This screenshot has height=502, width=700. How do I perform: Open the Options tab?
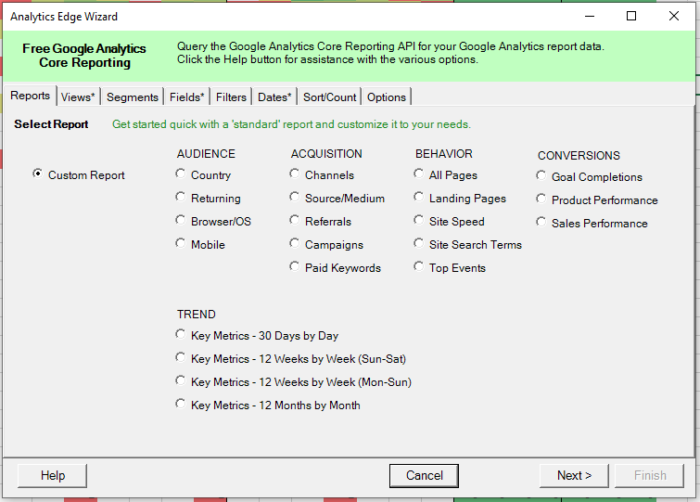point(386,97)
